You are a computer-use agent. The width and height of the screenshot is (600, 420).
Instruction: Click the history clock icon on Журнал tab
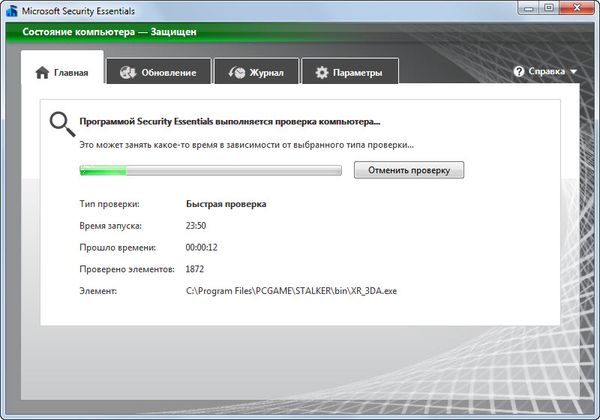coord(237,72)
